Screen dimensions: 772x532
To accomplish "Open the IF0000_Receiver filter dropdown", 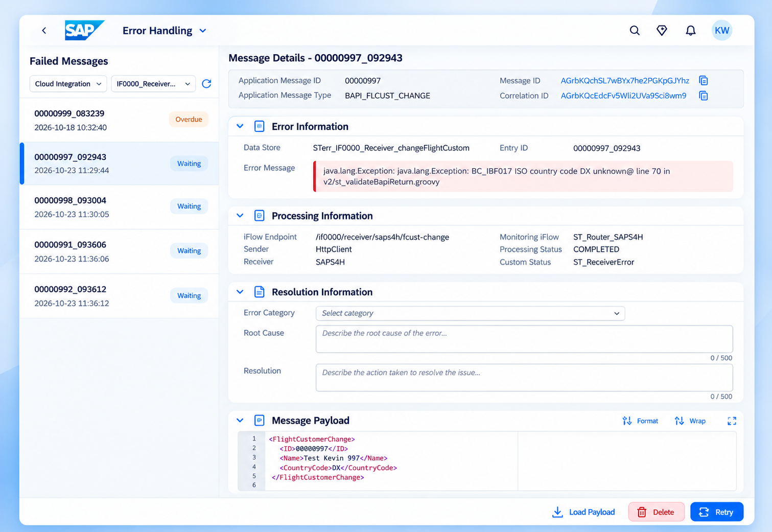I will click(153, 84).
